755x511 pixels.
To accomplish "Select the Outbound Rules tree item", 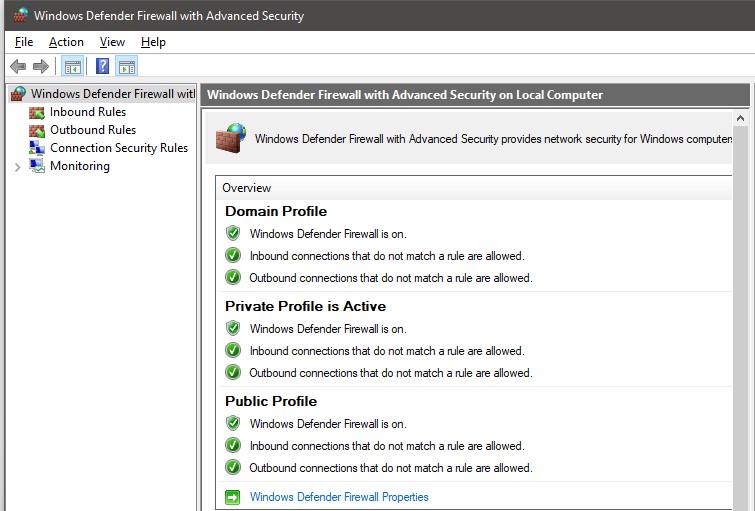I will click(93, 130).
